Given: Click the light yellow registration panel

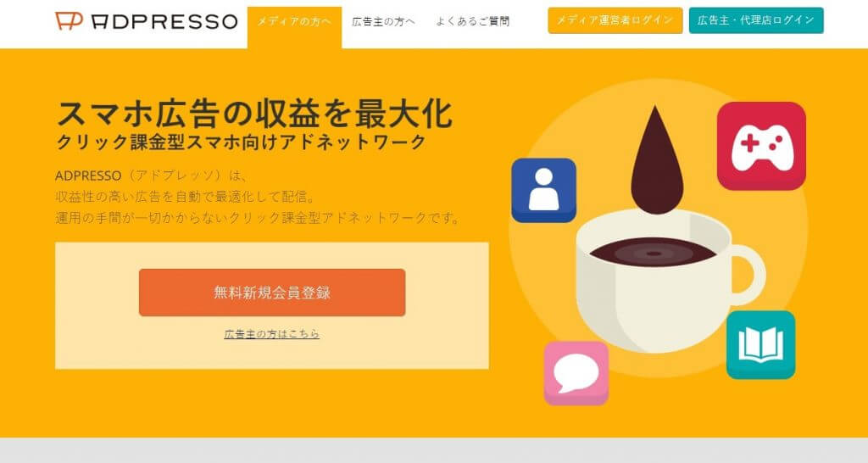Looking at the screenshot, I should coord(272,306).
